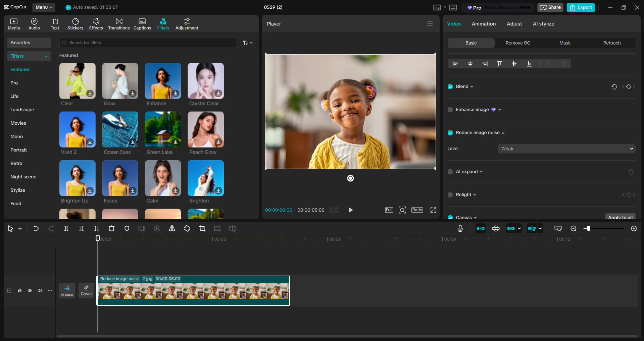Open the Remove BG tab
Image resolution: width=644 pixels, height=341 pixels.
pos(517,43)
